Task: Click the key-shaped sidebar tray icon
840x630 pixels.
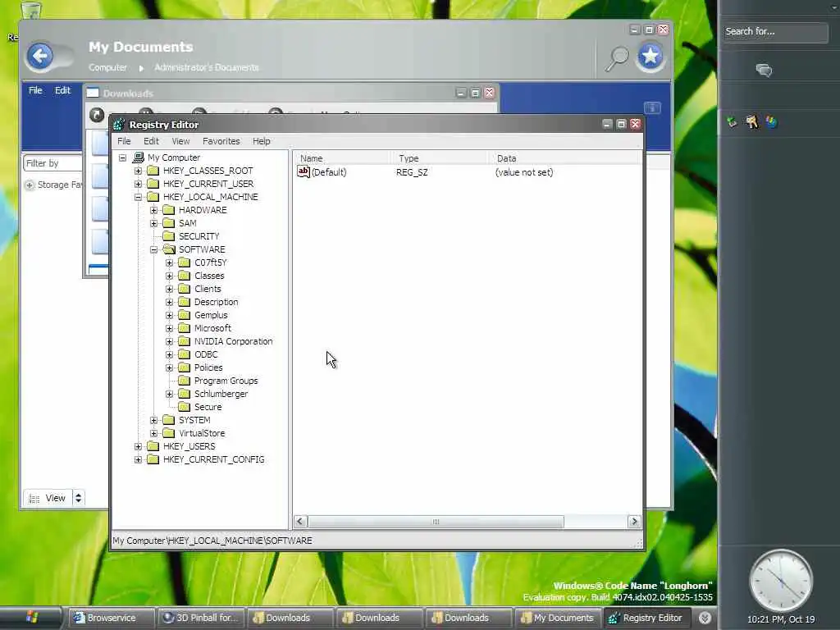Action: 752,122
